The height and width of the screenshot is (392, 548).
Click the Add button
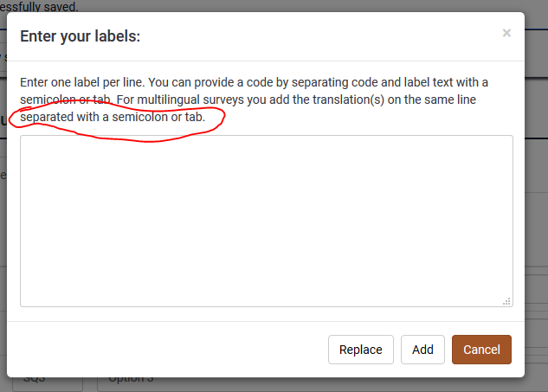tap(422, 350)
